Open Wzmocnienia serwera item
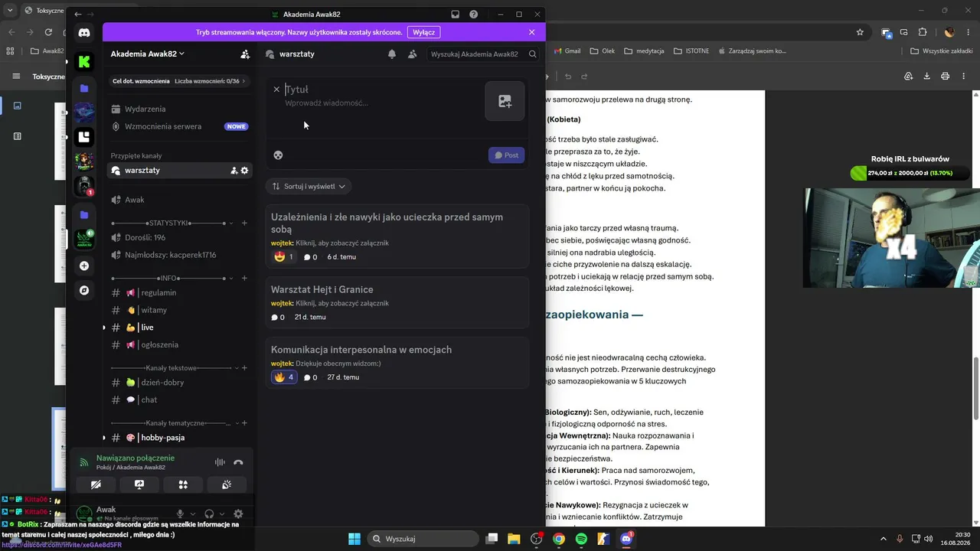 179,126
